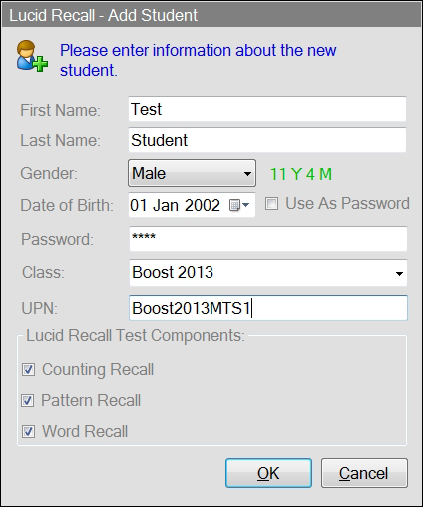Expand the Class dropdown arrow
The image size is (423, 507).
pos(399,274)
